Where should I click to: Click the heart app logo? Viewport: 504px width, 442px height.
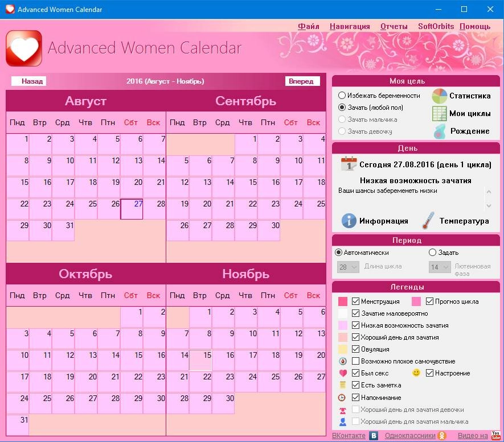point(24,48)
